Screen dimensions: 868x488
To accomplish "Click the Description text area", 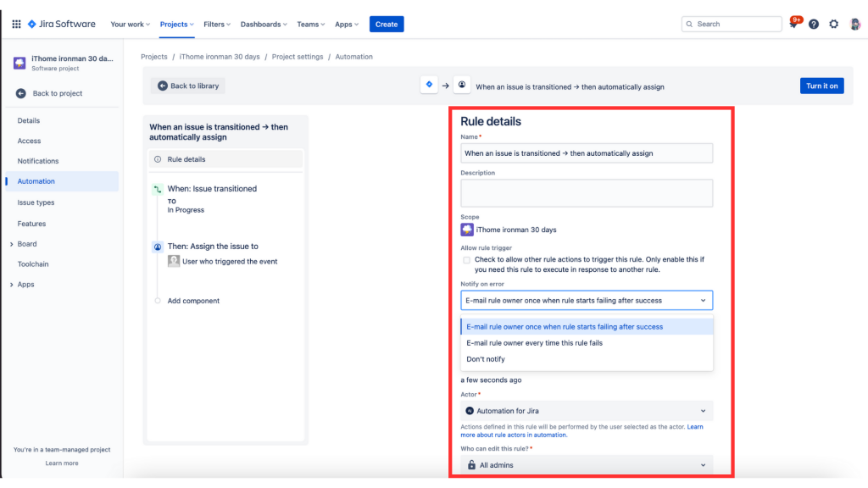I will [587, 193].
